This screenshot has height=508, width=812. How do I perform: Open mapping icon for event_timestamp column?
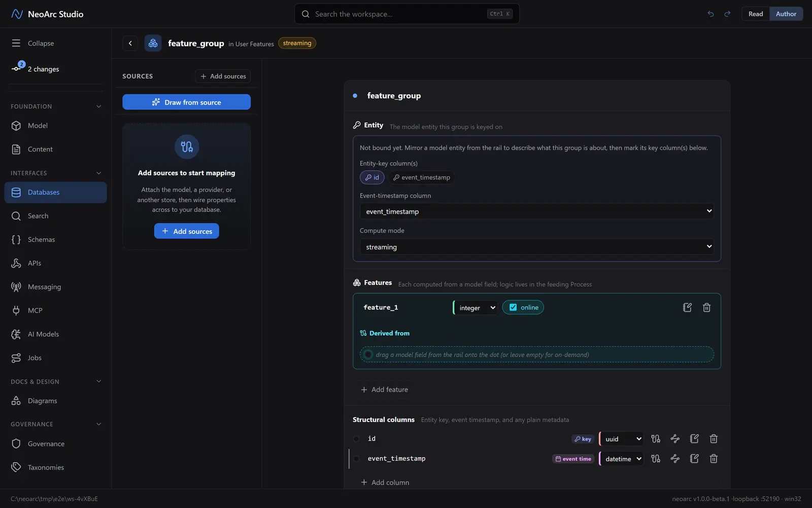[656, 458]
